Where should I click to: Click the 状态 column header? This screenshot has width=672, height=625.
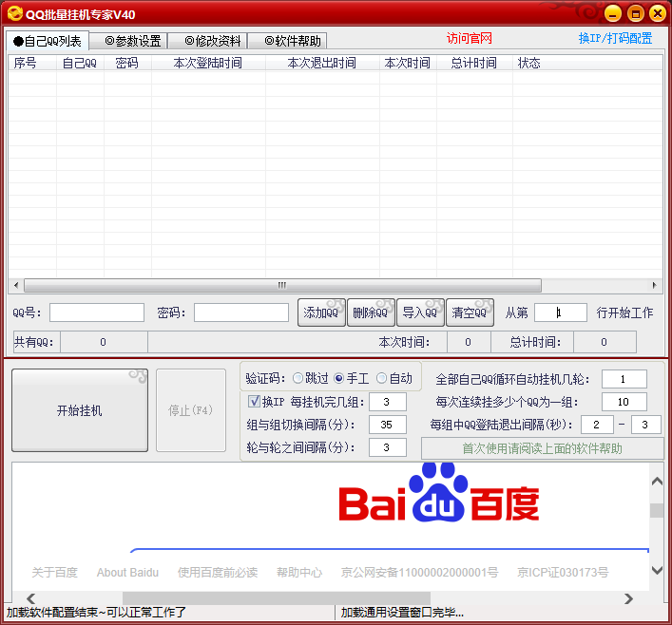[x=587, y=63]
